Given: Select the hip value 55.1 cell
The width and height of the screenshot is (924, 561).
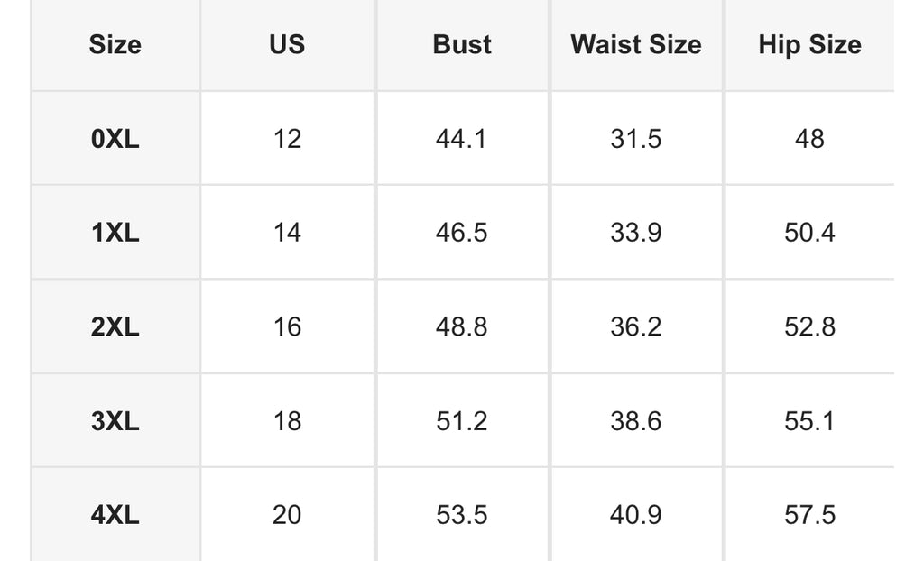Looking at the screenshot, I should [x=809, y=420].
